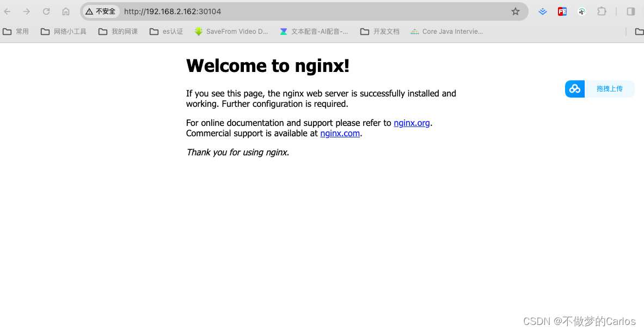
Task: Open the SaveFrom Video D... bookmark
Action: 231,32
